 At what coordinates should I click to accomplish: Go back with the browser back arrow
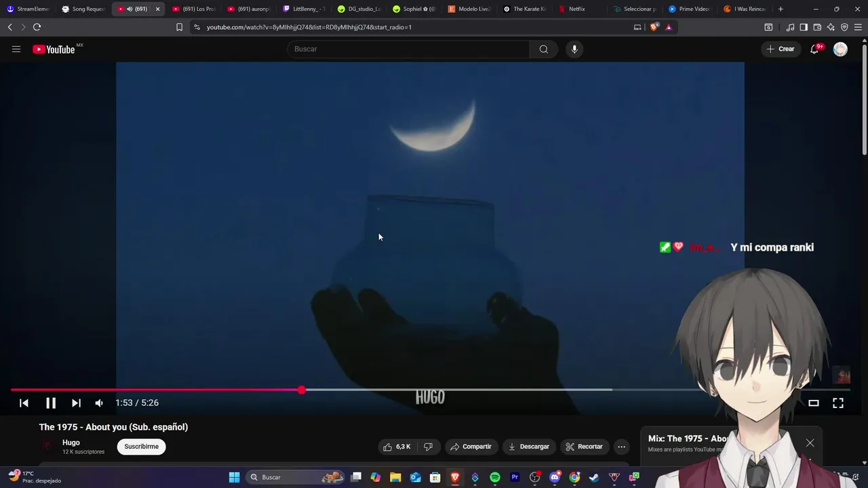[9, 27]
